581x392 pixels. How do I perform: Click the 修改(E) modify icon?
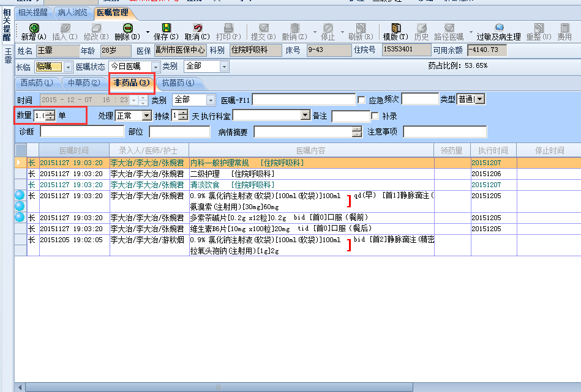coord(96,28)
